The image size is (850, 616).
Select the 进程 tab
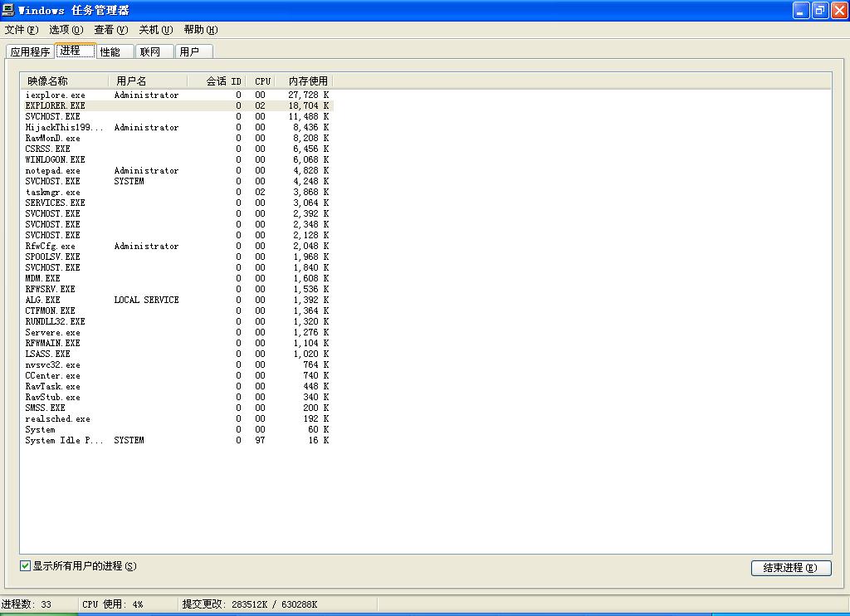[x=76, y=51]
